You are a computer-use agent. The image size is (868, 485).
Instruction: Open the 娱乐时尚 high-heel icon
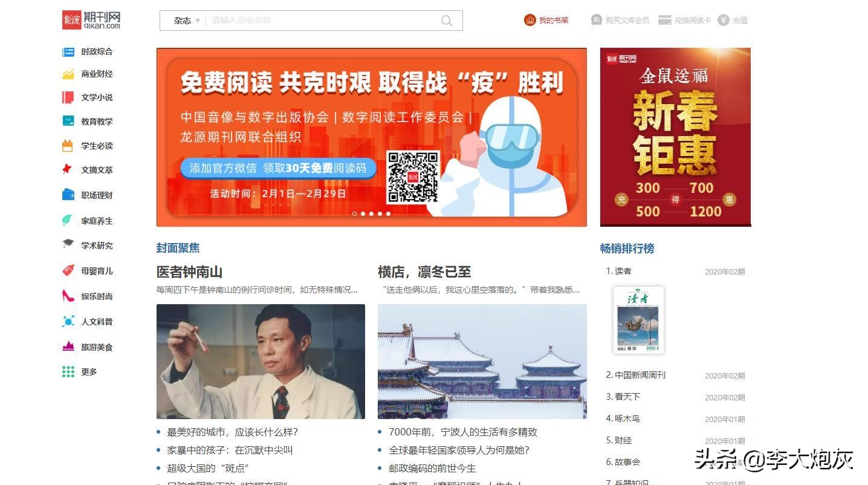pyautogui.click(x=68, y=296)
